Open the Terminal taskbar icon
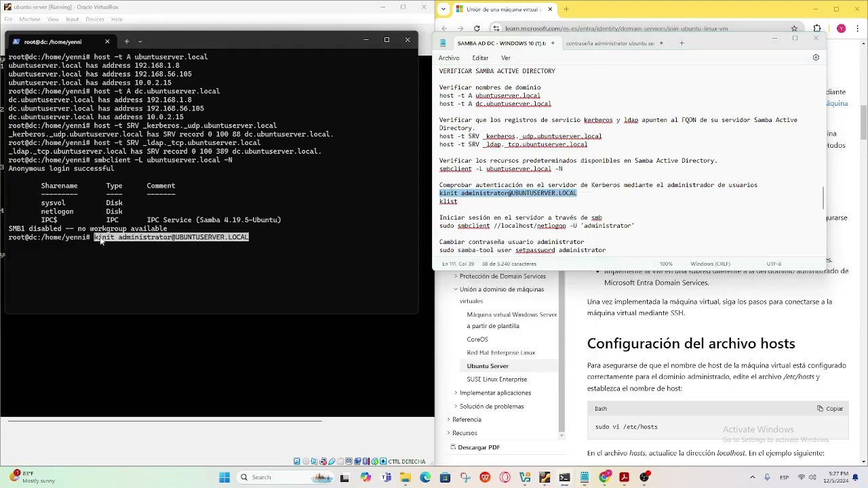 564,477
